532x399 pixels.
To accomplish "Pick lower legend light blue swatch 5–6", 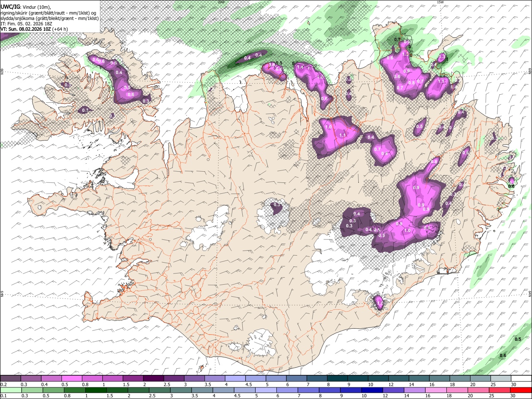I will (x=266, y=390).
